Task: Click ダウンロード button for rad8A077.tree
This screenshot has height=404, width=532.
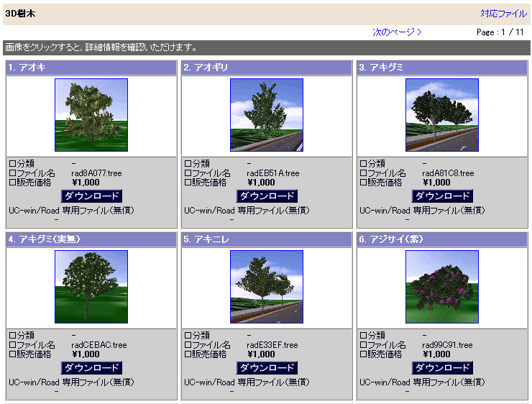Action: (91, 196)
